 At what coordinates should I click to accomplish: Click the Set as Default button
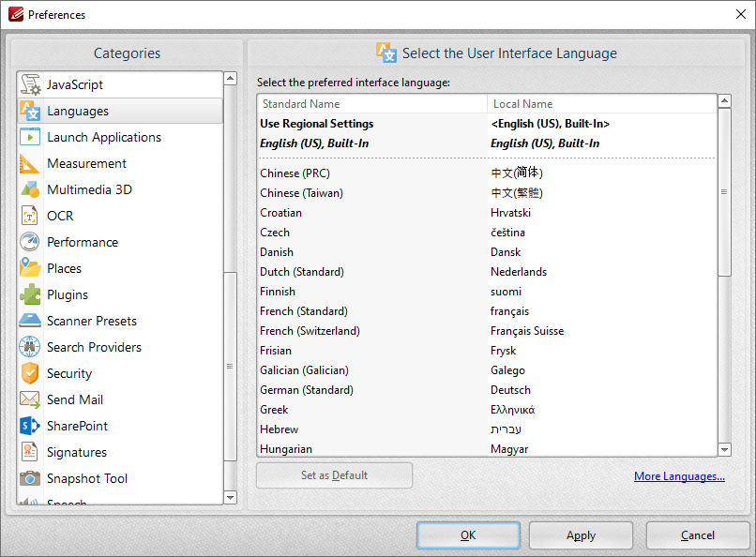(x=334, y=475)
